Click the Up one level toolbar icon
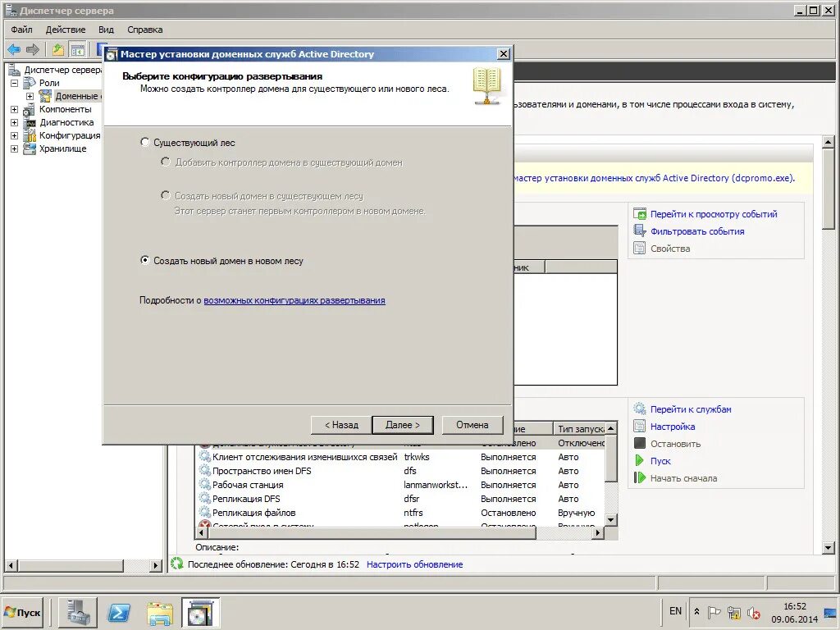Image resolution: width=840 pixels, height=630 pixels. [58, 50]
